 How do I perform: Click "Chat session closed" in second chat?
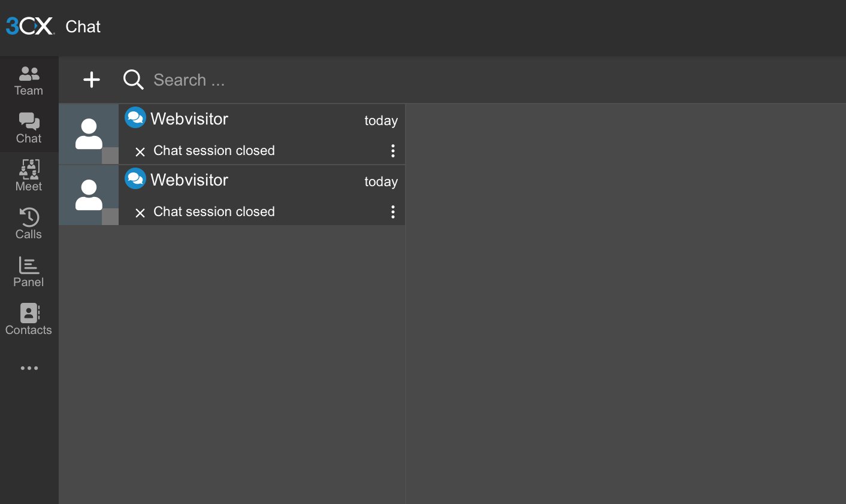click(214, 212)
